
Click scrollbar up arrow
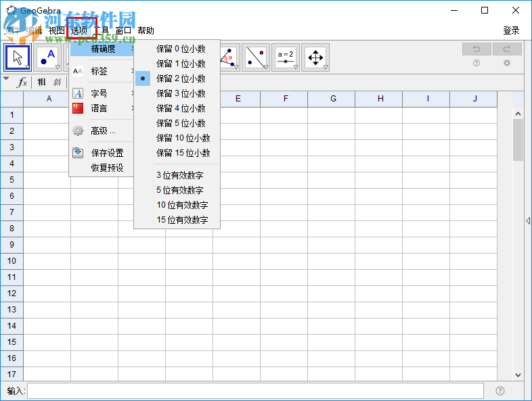click(518, 114)
